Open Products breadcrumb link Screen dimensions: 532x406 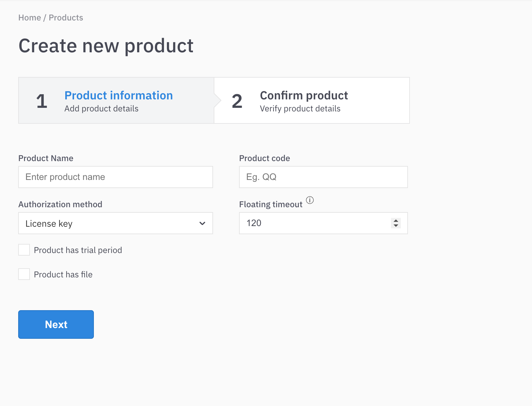66,18
